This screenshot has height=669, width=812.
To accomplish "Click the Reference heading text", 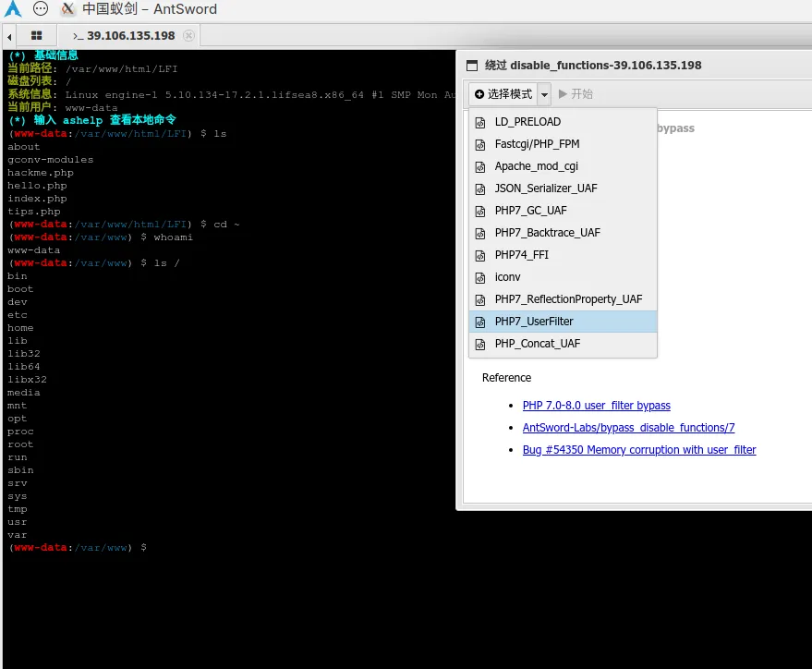I will pos(506,378).
